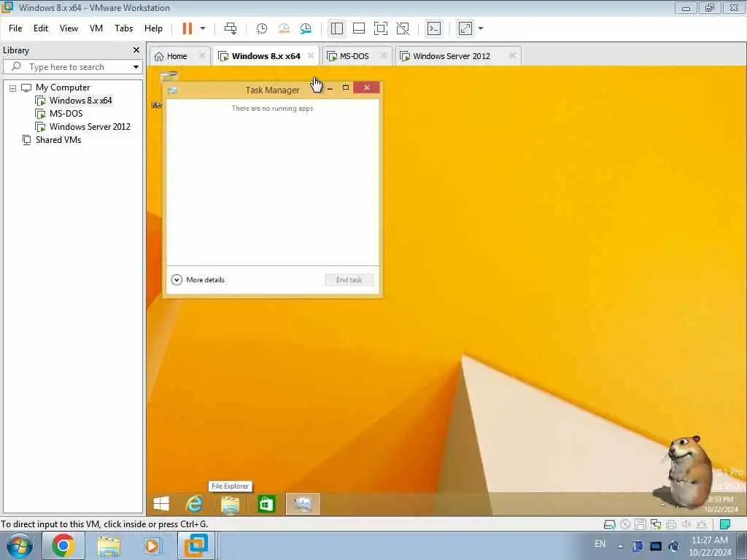Select Shared VMs in Library tree

click(x=58, y=140)
